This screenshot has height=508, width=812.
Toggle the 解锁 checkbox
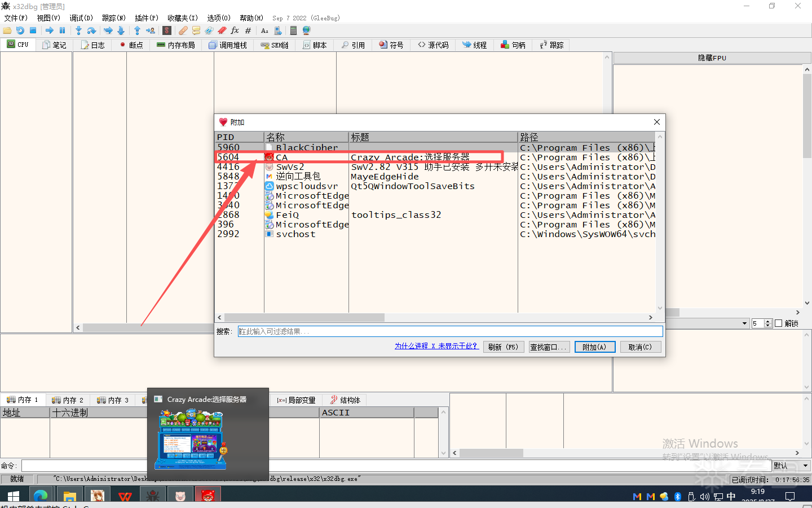[779, 323]
